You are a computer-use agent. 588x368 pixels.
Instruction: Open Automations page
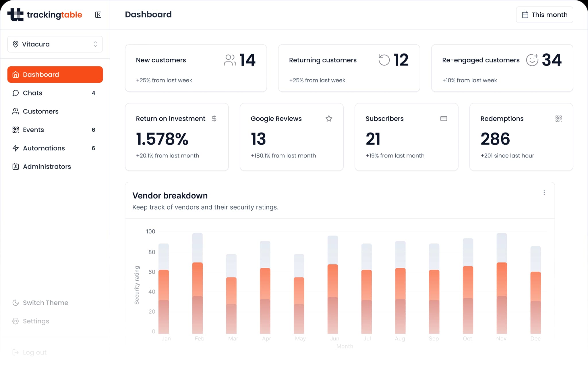coord(55,148)
